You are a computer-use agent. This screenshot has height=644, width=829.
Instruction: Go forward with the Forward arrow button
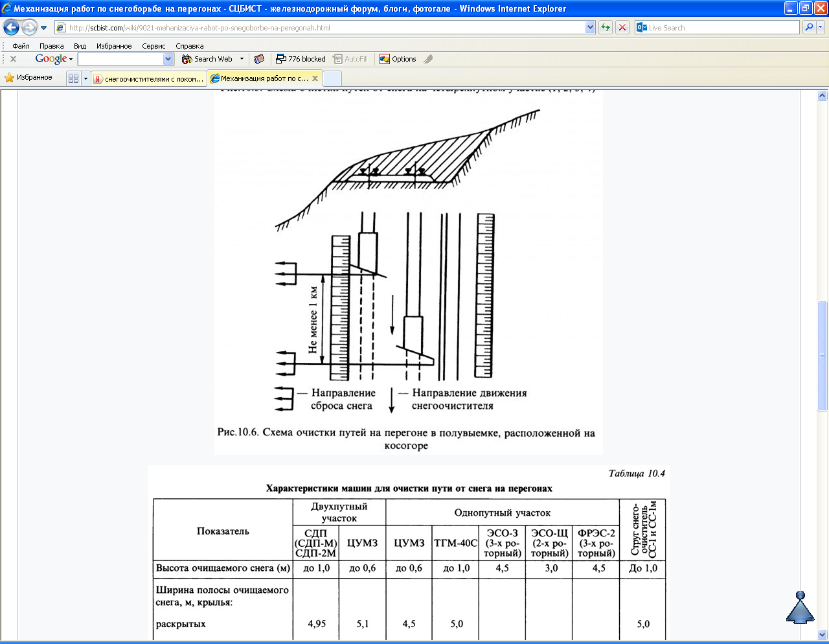coord(29,28)
